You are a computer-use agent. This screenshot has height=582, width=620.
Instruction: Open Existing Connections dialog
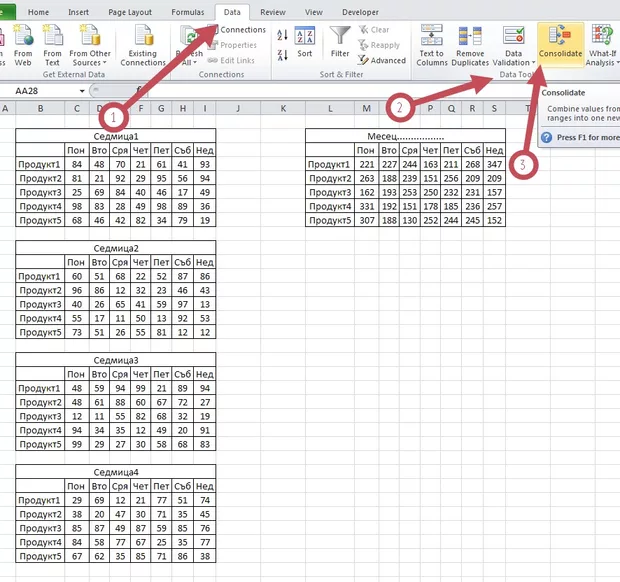[143, 45]
